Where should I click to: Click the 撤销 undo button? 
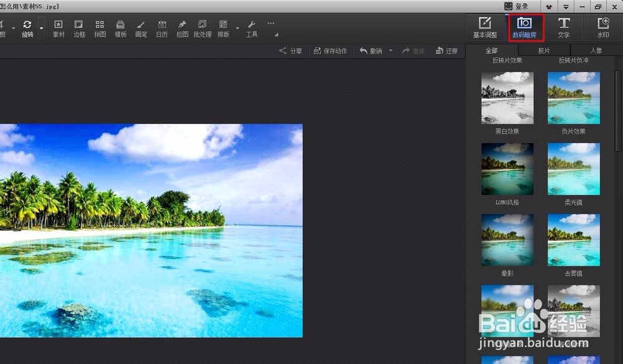click(x=371, y=51)
